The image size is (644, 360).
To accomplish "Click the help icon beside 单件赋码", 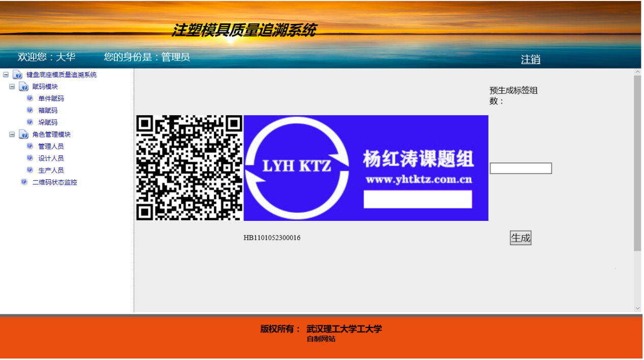I will pos(30,98).
